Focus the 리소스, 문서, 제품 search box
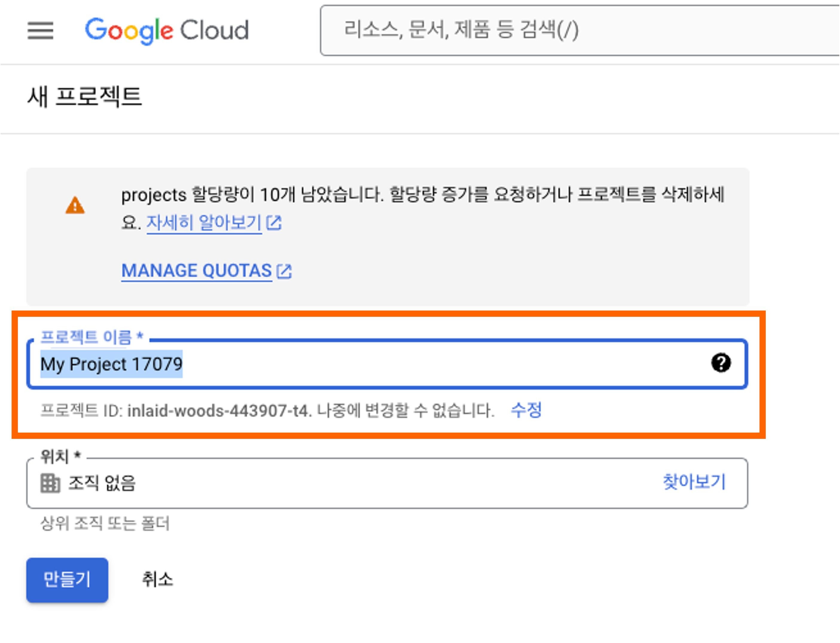 click(x=580, y=31)
